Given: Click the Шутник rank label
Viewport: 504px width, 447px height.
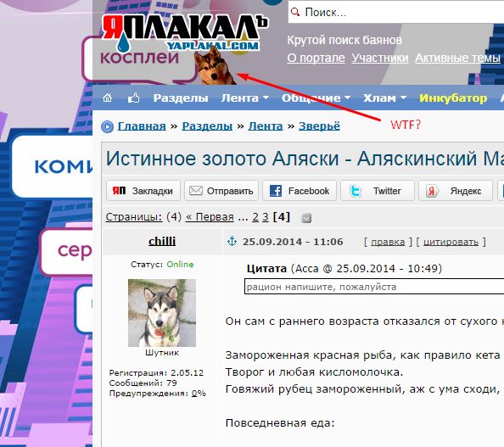Looking at the screenshot, I should pos(162,353).
